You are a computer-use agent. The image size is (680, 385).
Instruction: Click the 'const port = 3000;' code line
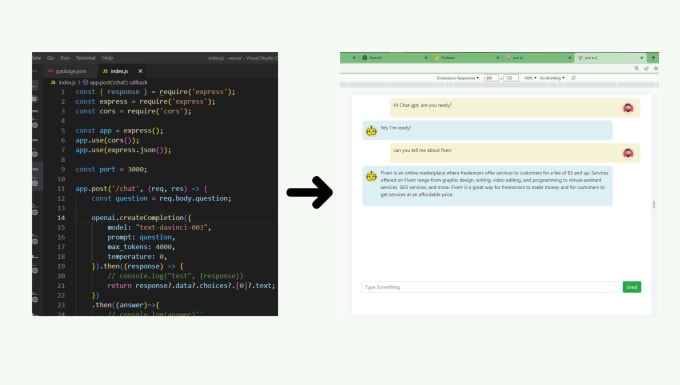point(111,170)
